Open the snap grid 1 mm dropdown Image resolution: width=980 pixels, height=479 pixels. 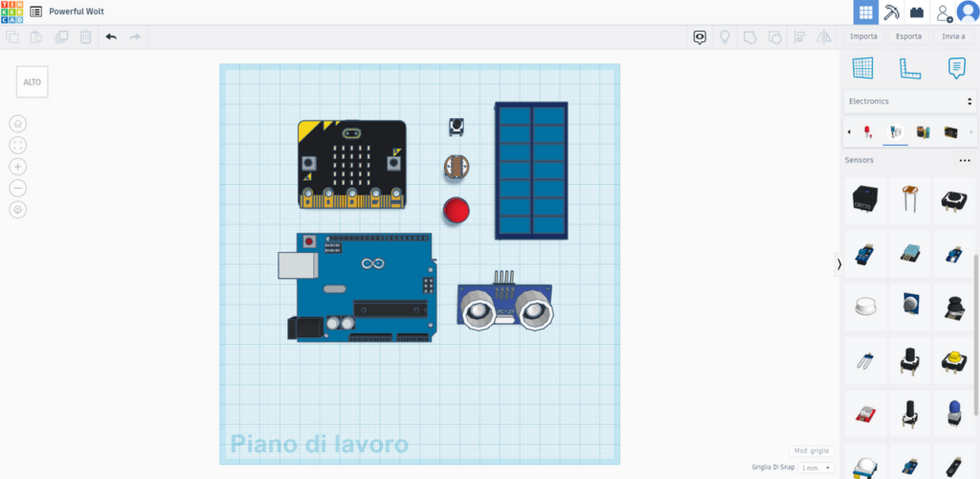click(816, 468)
